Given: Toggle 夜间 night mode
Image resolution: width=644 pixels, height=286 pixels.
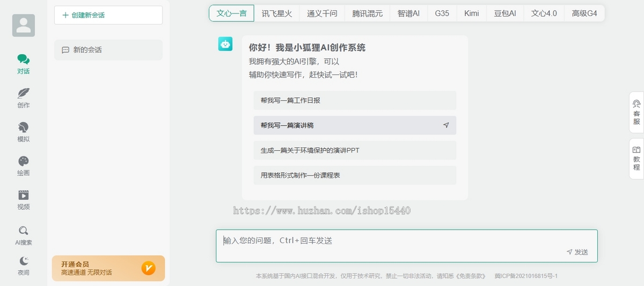Looking at the screenshot, I should pyautogui.click(x=24, y=266).
